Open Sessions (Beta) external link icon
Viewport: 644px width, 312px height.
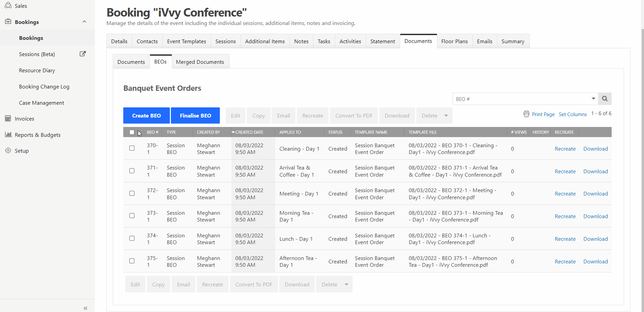tap(82, 54)
